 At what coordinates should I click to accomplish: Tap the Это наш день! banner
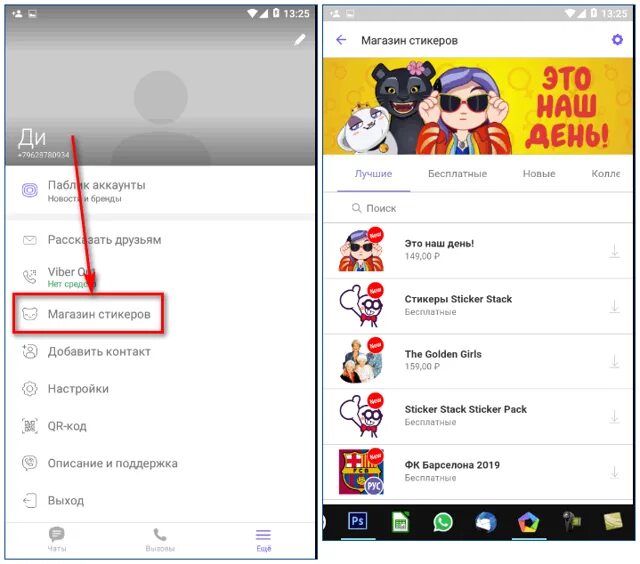coord(478,106)
